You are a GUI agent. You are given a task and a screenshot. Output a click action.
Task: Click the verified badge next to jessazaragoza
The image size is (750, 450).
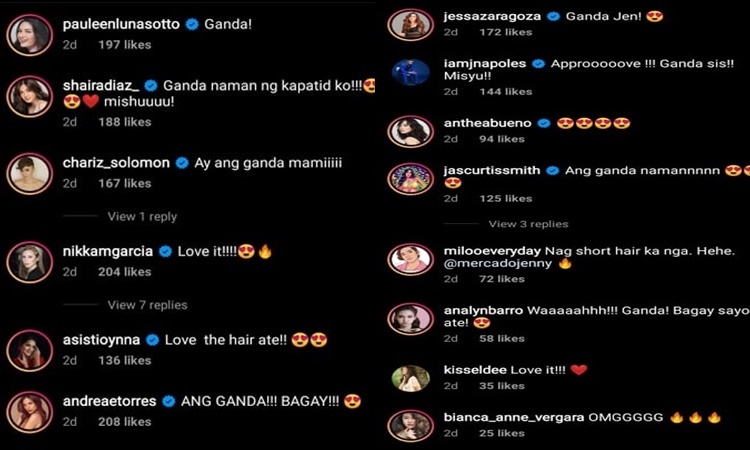(553, 17)
